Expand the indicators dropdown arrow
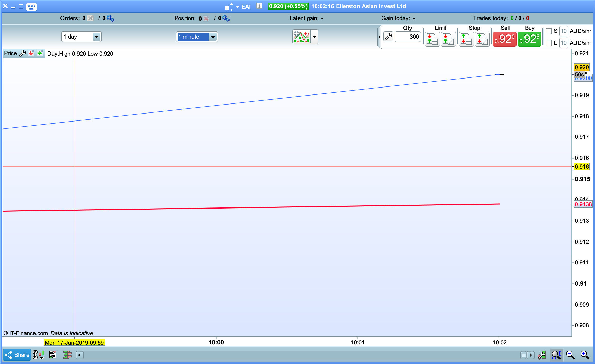 click(314, 37)
